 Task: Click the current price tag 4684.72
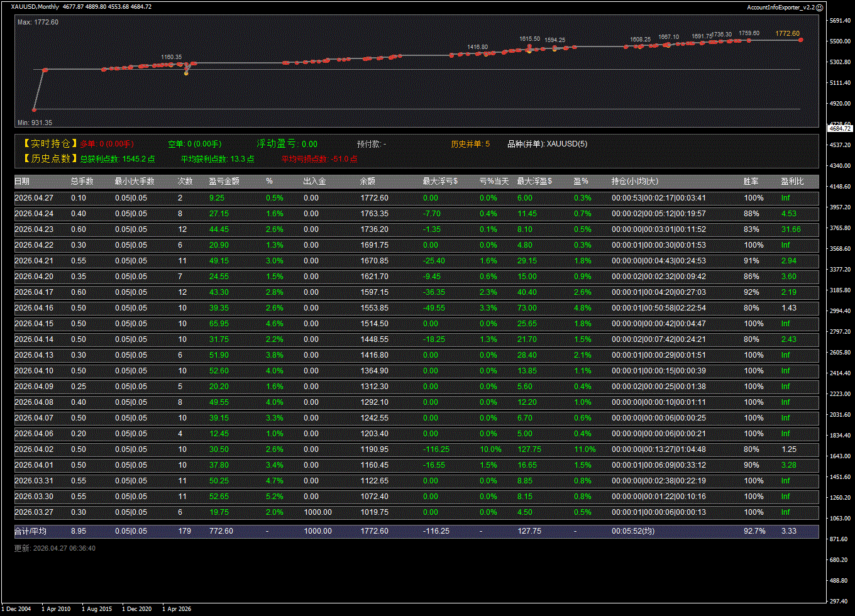pos(840,128)
